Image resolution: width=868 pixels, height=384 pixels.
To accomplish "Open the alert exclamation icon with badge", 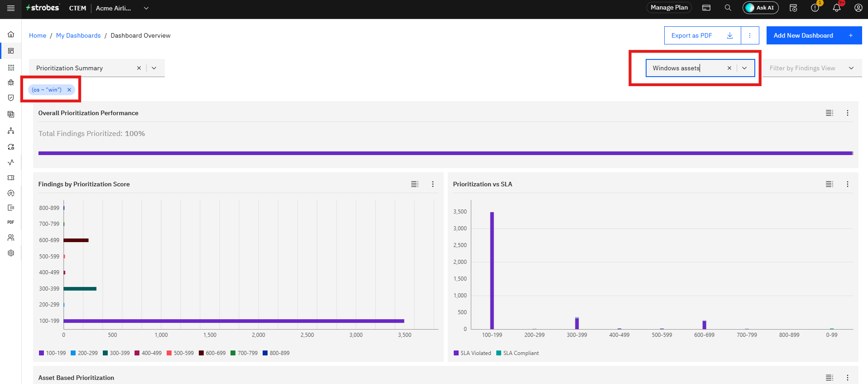I will click(815, 8).
